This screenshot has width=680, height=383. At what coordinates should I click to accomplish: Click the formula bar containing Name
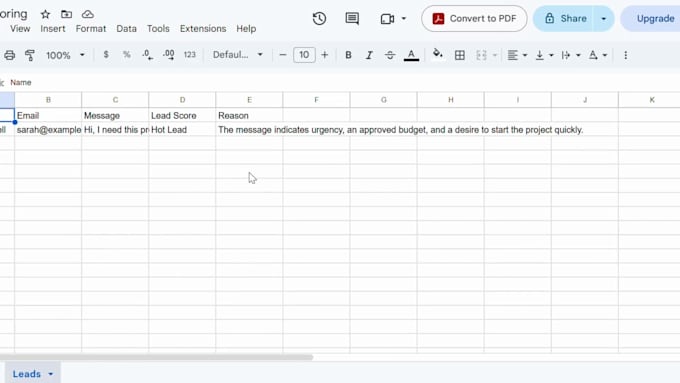tap(343, 82)
